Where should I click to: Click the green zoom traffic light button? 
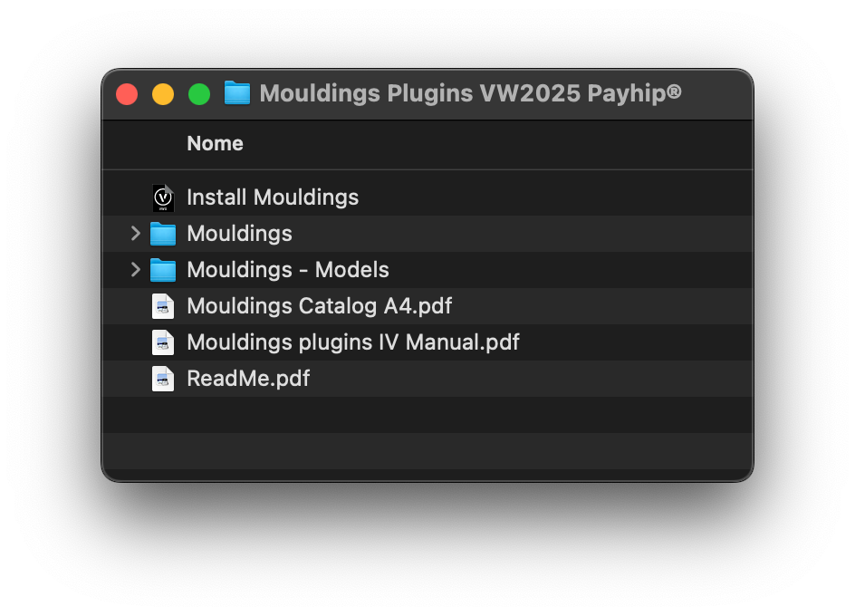[199, 93]
